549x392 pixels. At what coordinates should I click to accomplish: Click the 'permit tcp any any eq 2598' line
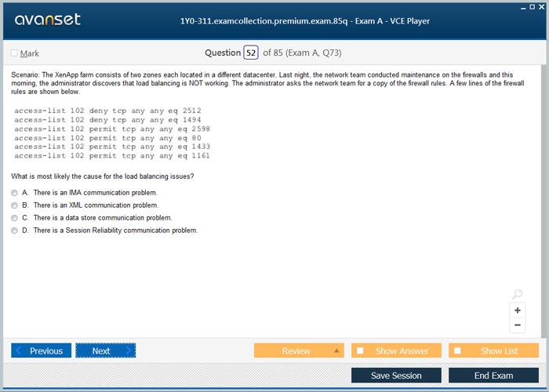[112, 129]
